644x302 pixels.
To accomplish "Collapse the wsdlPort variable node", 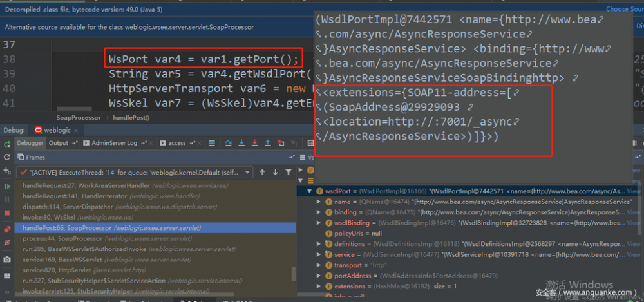I will click(310, 191).
